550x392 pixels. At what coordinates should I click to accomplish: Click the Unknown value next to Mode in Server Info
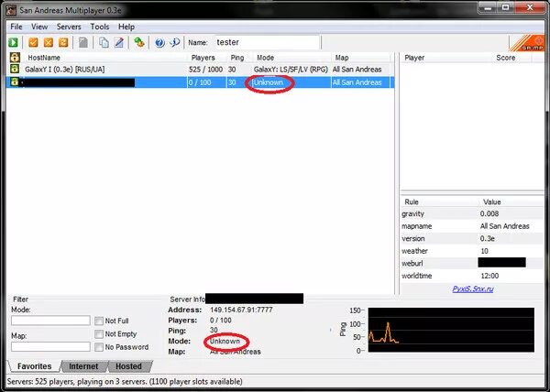[225, 342]
